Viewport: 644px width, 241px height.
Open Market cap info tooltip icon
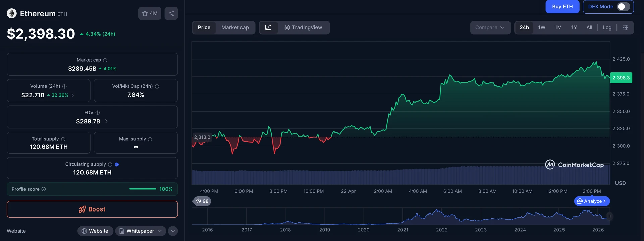click(105, 60)
